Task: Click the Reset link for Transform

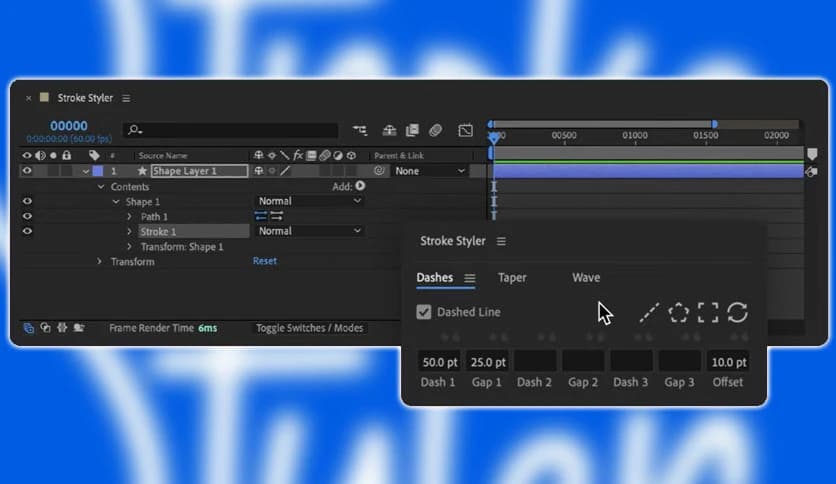Action: 264,261
